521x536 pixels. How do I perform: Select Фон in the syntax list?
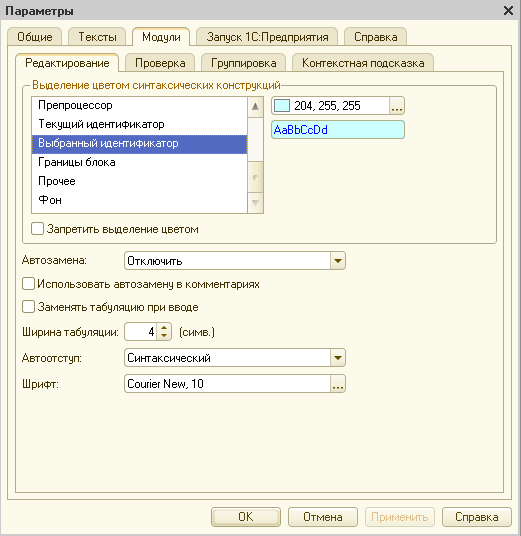click(x=139, y=200)
